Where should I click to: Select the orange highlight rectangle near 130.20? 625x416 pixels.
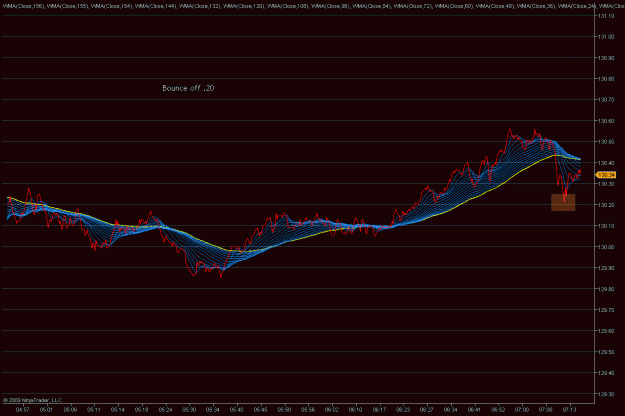click(x=563, y=202)
